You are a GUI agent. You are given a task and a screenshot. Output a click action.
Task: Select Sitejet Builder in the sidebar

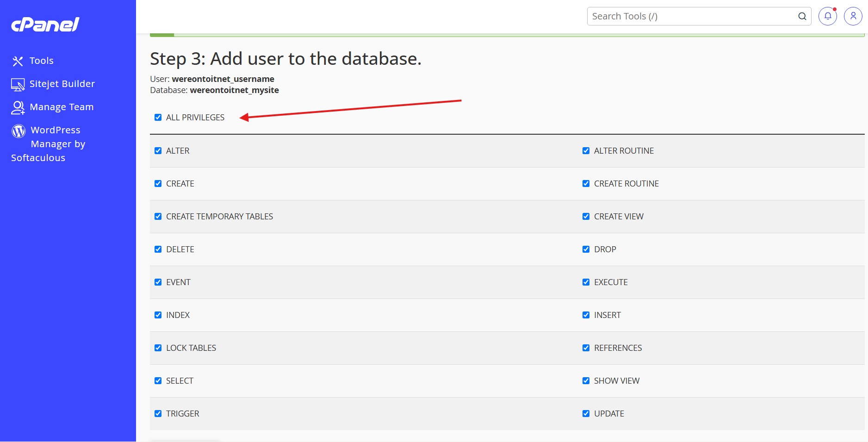(62, 84)
